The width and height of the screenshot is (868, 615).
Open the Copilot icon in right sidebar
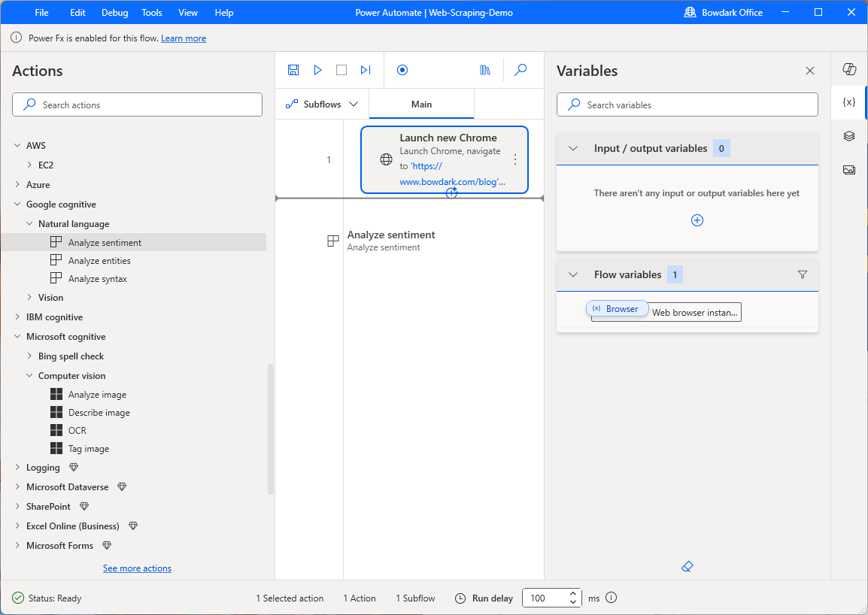849,68
